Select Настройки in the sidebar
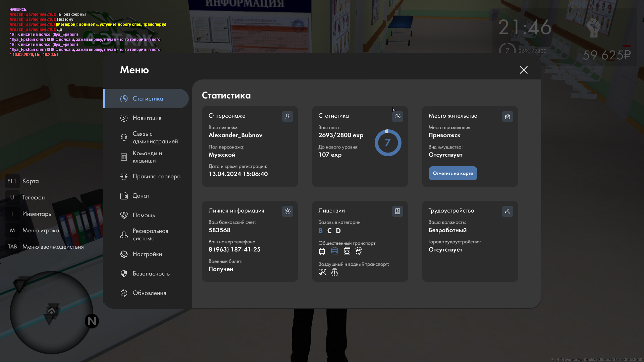Viewport: 644px width, 362px height. (x=147, y=254)
